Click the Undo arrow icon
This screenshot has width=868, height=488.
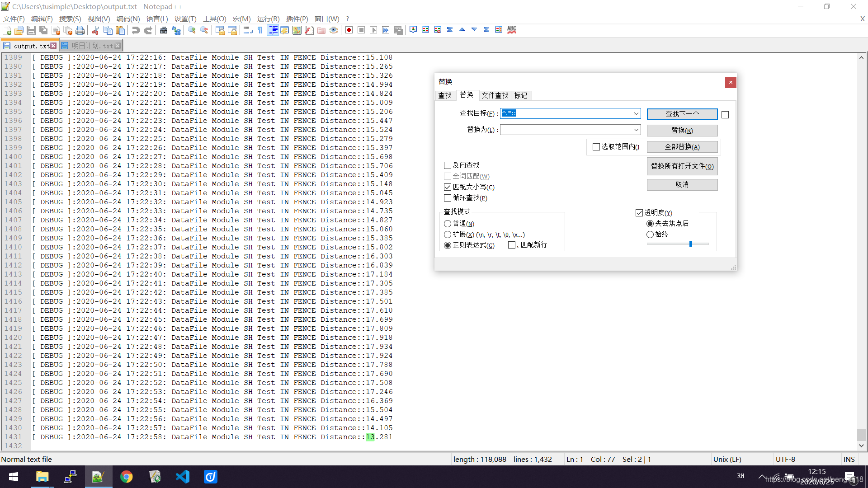pos(136,30)
